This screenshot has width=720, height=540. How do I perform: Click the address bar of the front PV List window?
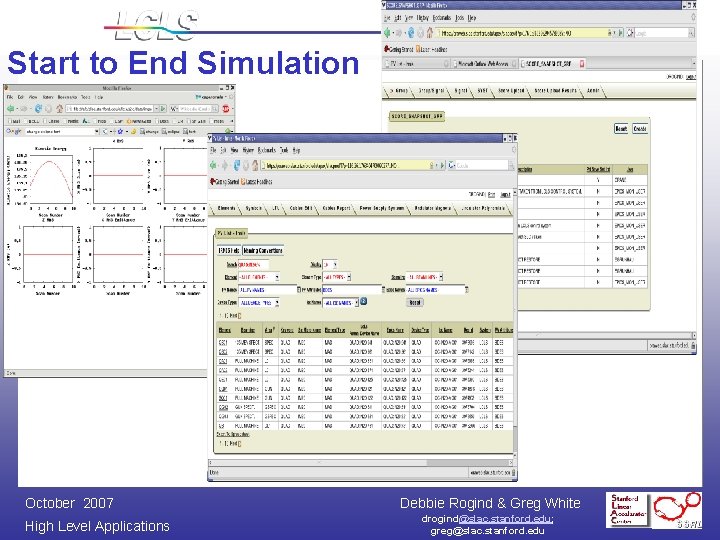coord(345,165)
